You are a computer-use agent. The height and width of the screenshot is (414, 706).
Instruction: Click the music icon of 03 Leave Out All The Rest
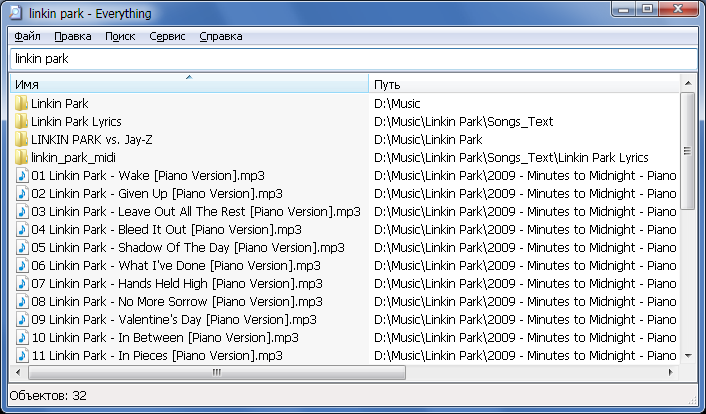coord(22,211)
